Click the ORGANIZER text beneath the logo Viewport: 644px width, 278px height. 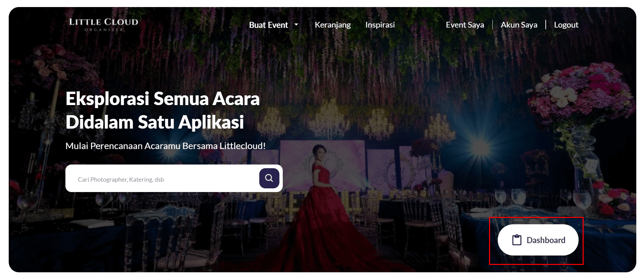(104, 30)
